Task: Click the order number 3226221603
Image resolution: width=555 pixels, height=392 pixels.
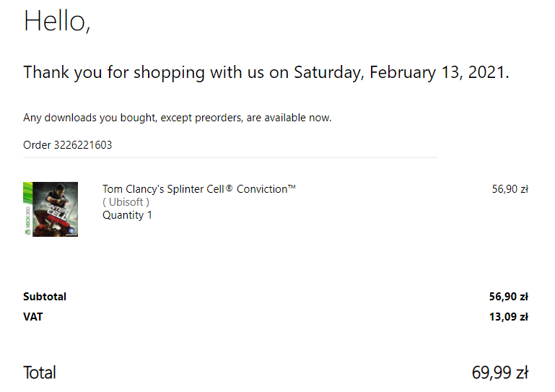Action: click(x=83, y=145)
